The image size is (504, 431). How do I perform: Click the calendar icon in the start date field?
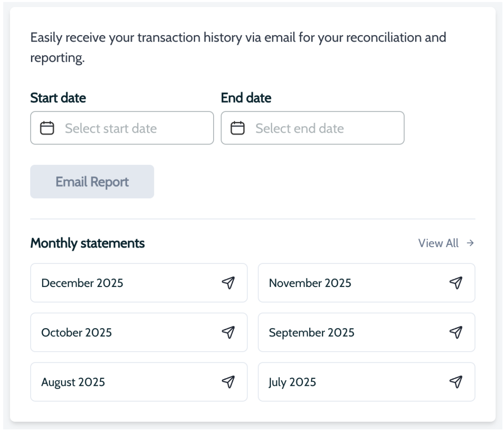(47, 128)
